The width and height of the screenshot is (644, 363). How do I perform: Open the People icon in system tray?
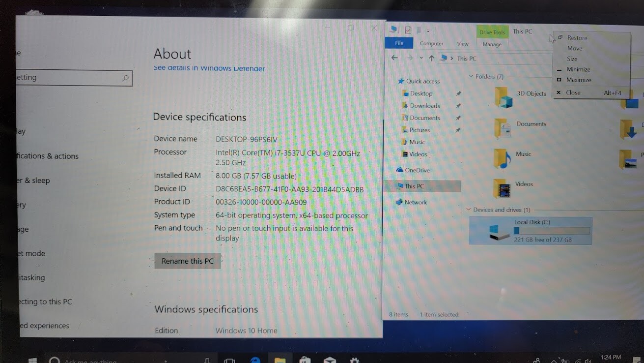tap(537, 361)
